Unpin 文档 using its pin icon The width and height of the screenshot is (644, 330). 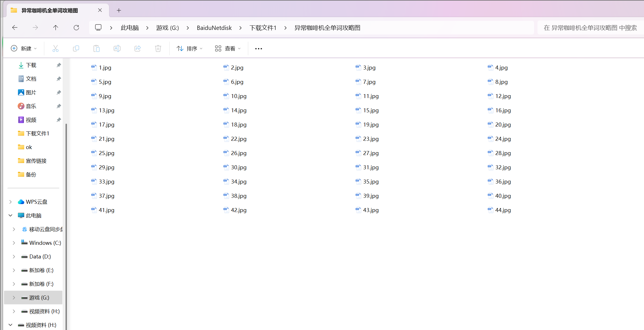pos(59,79)
